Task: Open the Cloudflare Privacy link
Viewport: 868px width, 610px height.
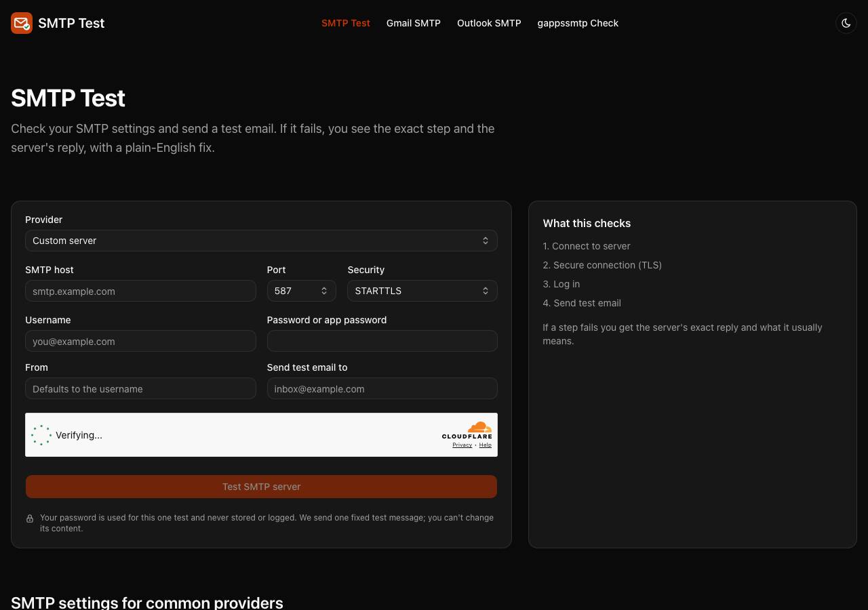Action: coord(462,445)
